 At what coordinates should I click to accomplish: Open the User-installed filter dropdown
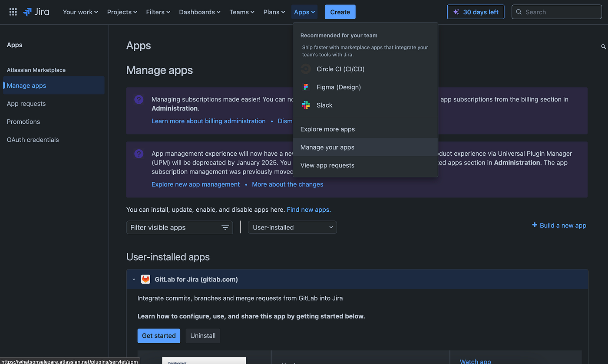(x=292, y=227)
